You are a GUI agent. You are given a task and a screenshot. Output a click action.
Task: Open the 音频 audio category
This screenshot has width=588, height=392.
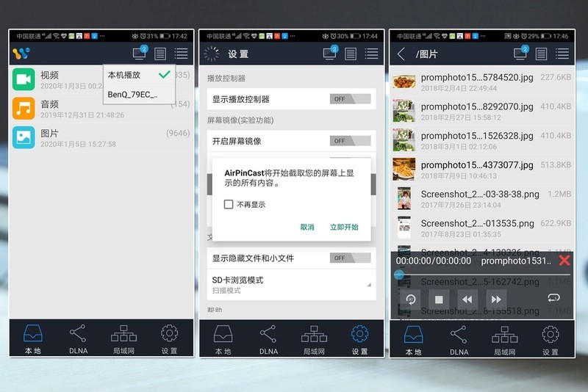click(101, 109)
